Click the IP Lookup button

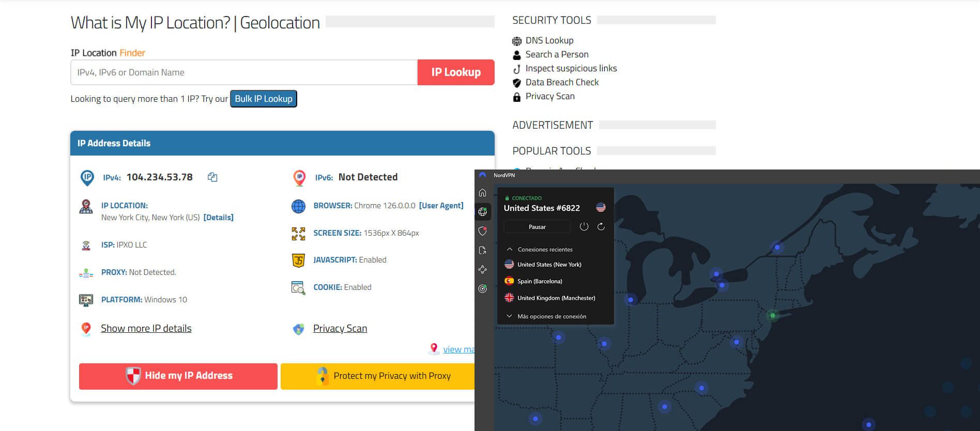[x=456, y=72]
